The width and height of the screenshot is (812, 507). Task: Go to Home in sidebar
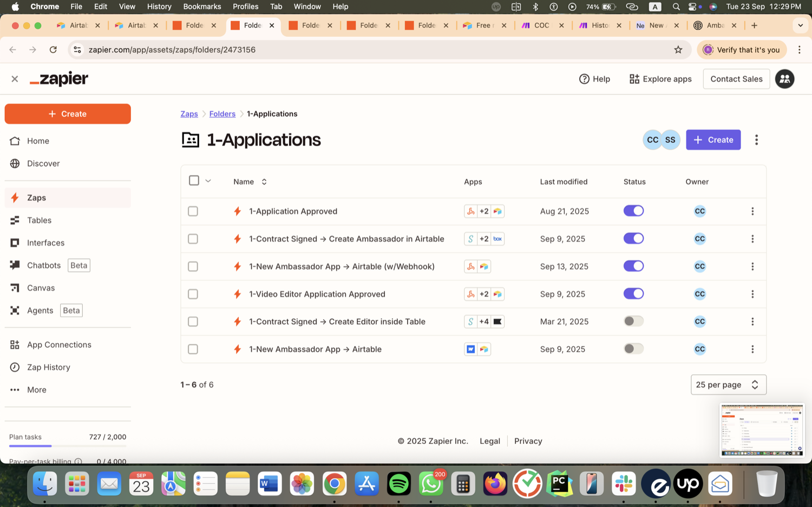click(x=68, y=141)
